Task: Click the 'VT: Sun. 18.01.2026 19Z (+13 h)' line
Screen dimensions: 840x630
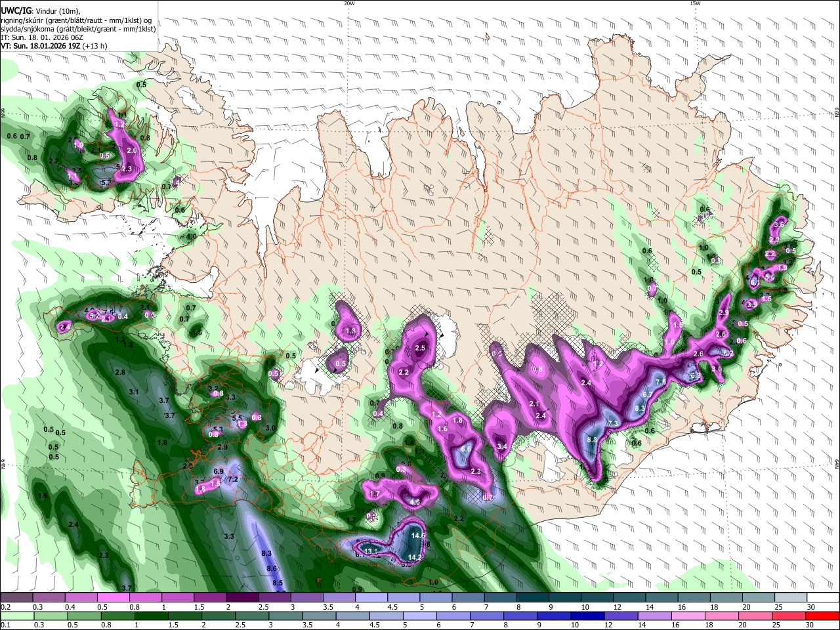Action: [54, 46]
